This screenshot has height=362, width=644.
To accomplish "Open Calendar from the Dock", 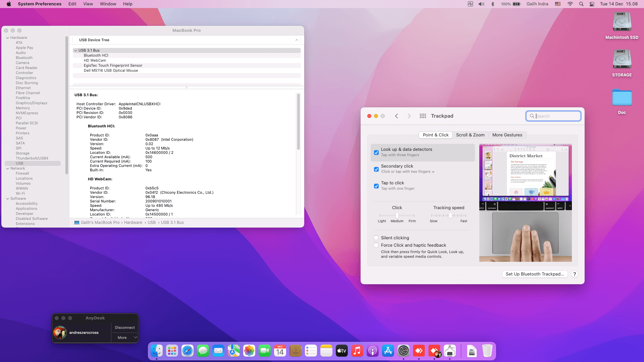I will (280, 351).
